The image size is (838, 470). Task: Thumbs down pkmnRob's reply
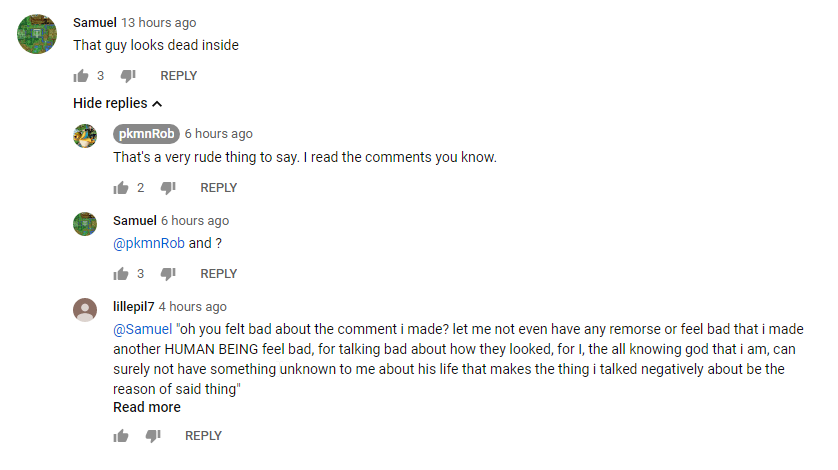point(168,188)
